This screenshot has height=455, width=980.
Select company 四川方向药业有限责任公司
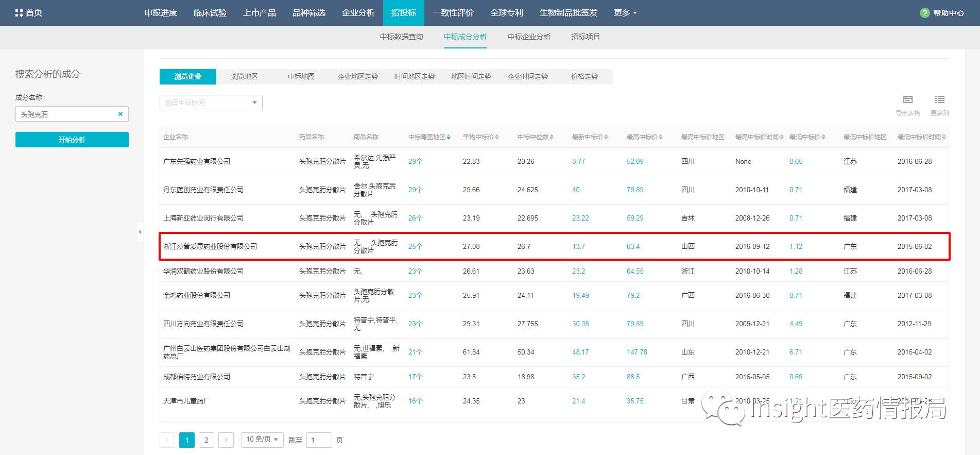(x=203, y=324)
